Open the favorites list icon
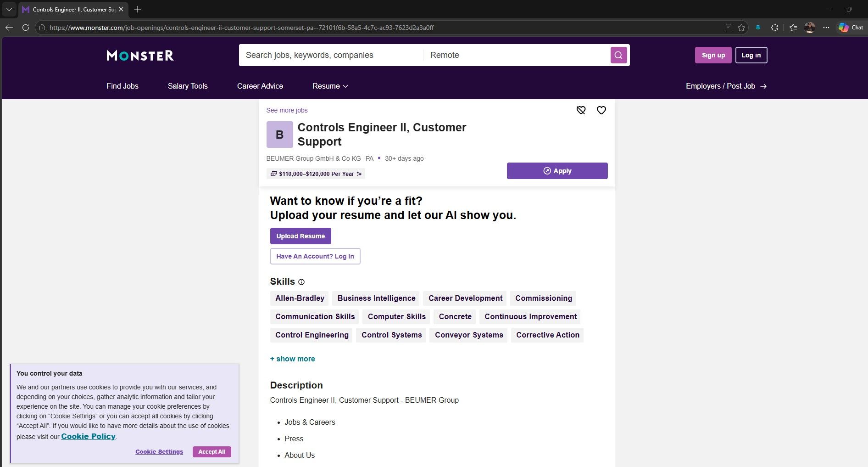 click(x=793, y=28)
